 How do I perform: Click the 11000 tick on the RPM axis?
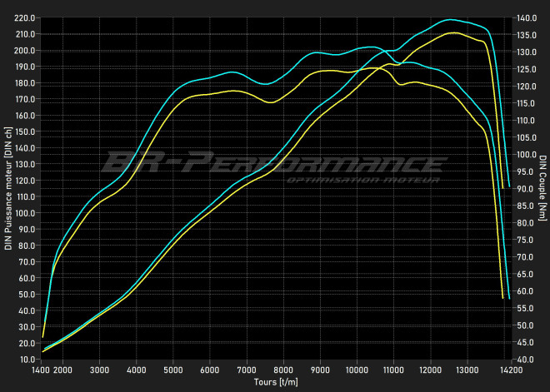pyautogui.click(x=393, y=370)
